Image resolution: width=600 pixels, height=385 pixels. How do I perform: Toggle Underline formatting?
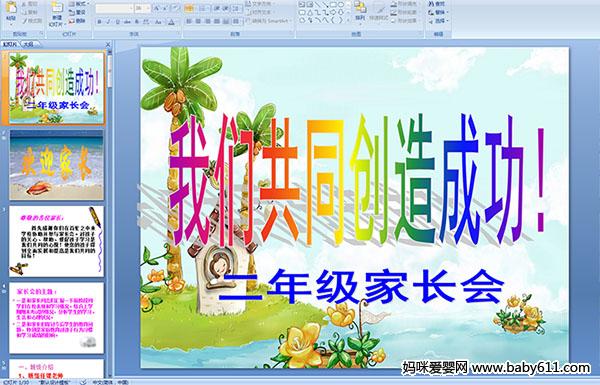point(117,22)
